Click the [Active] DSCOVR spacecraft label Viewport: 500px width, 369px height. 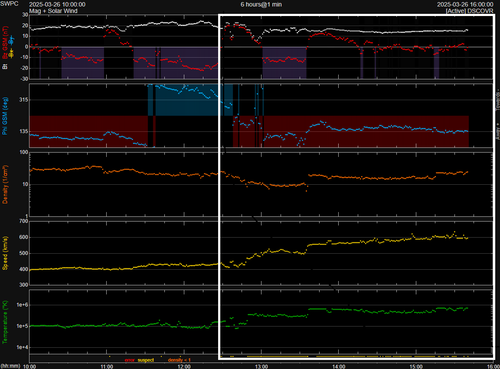pyautogui.click(x=469, y=11)
